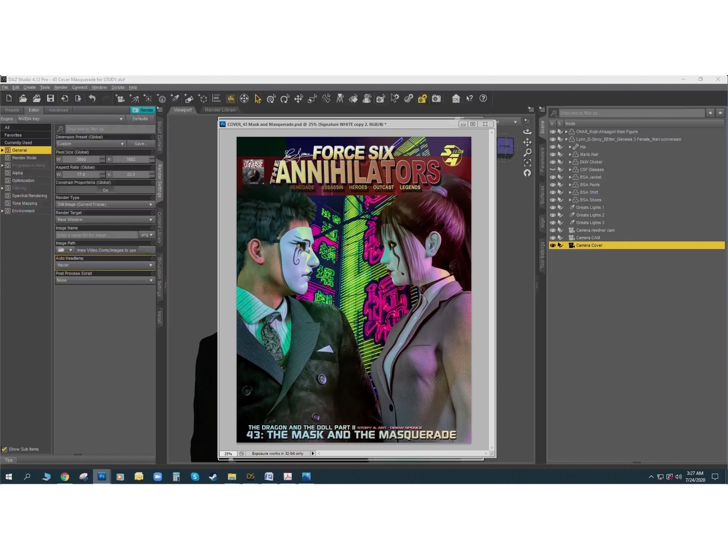
Task: Select the Universal manipulator tool
Action: click(271, 99)
